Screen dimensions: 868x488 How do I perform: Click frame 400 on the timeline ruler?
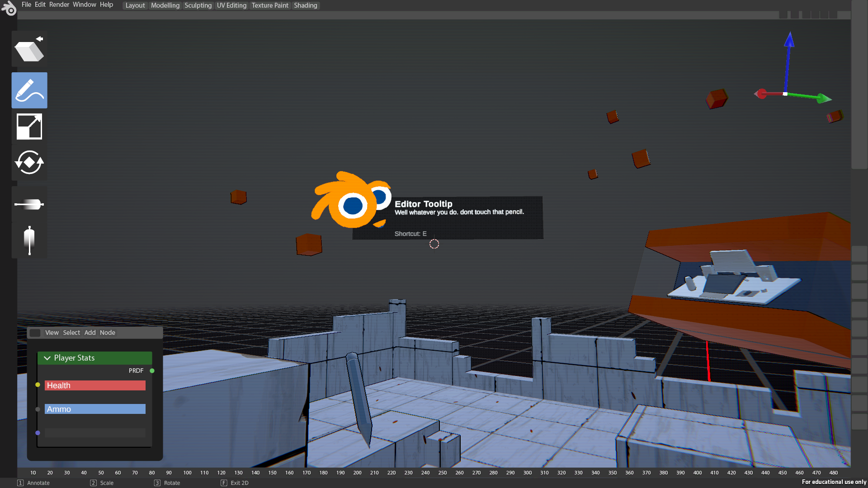pyautogui.click(x=697, y=473)
